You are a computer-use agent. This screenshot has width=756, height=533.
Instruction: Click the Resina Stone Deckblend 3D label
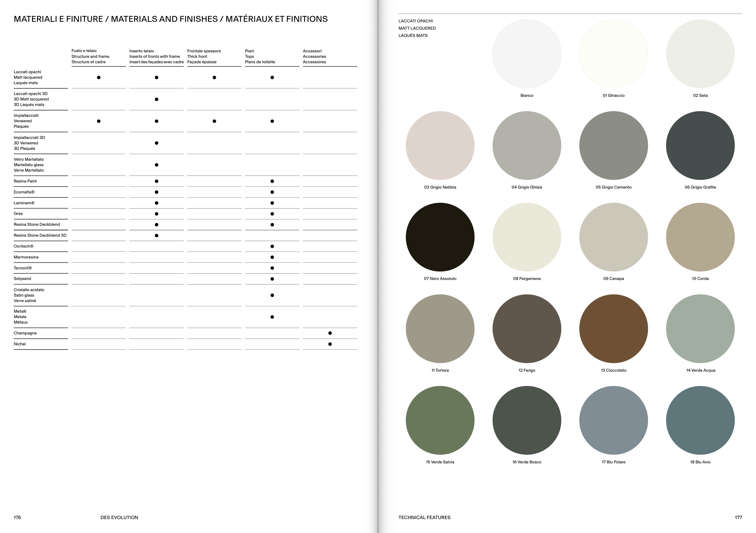(40, 235)
